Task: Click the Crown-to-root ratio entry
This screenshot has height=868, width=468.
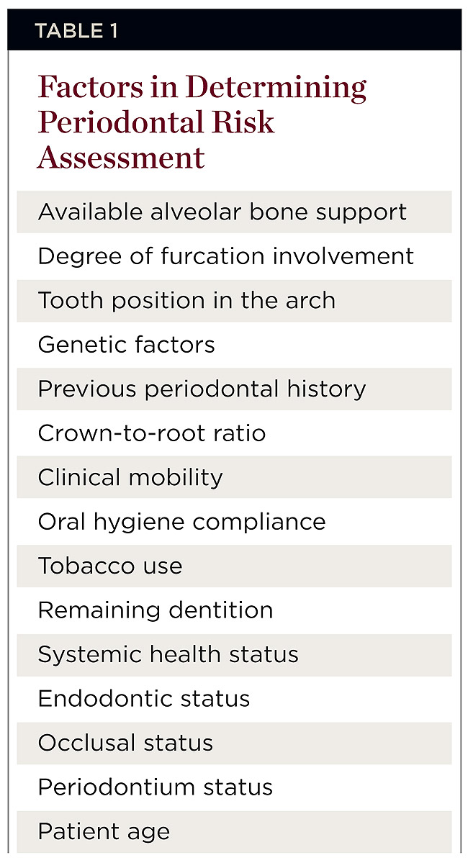Action: [x=152, y=433]
